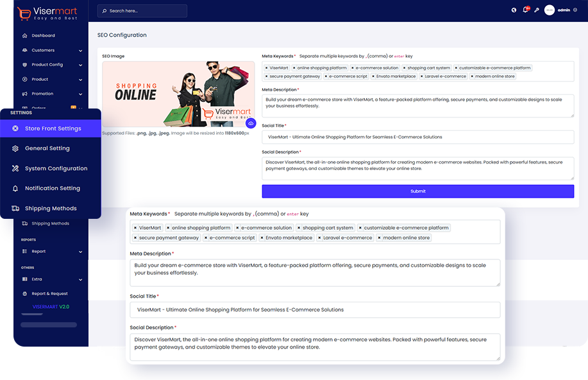Viewport: 588px width, 380px height.
Task: Click the blue Submit button
Action: pos(417,191)
